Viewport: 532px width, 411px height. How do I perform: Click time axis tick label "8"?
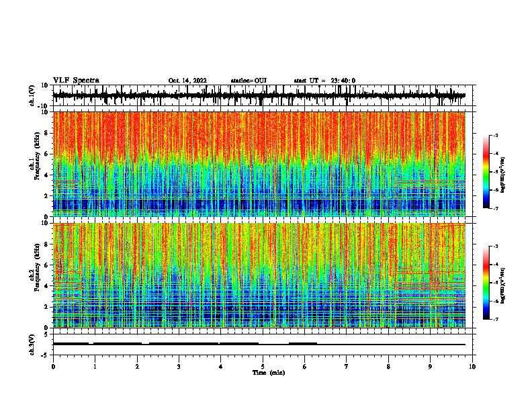[x=388, y=367]
